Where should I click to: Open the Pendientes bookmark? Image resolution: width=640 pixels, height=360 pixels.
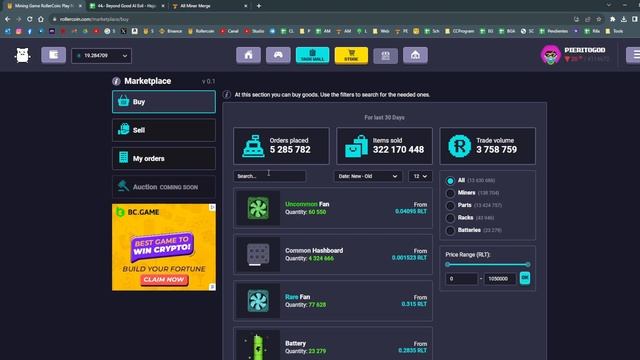(554, 31)
